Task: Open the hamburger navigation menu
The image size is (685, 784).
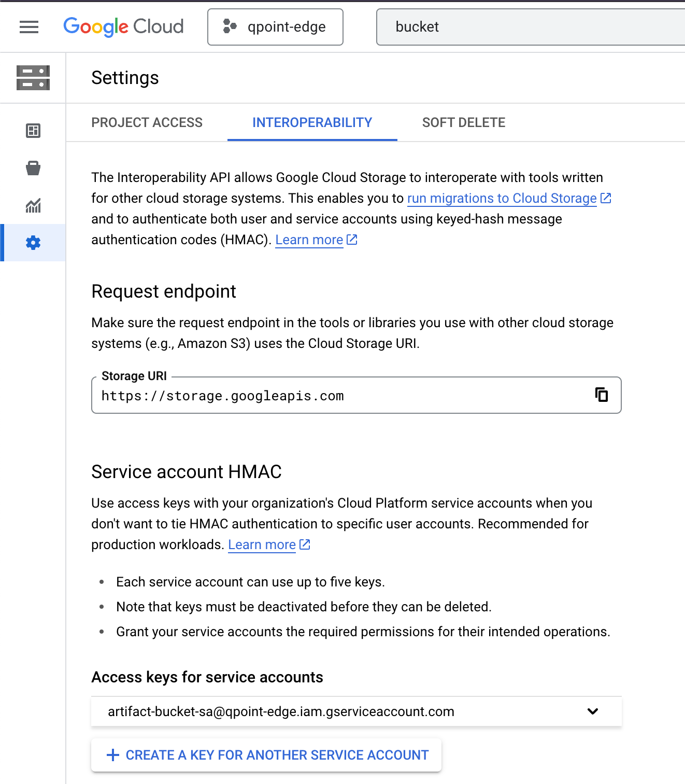Action: click(x=29, y=27)
